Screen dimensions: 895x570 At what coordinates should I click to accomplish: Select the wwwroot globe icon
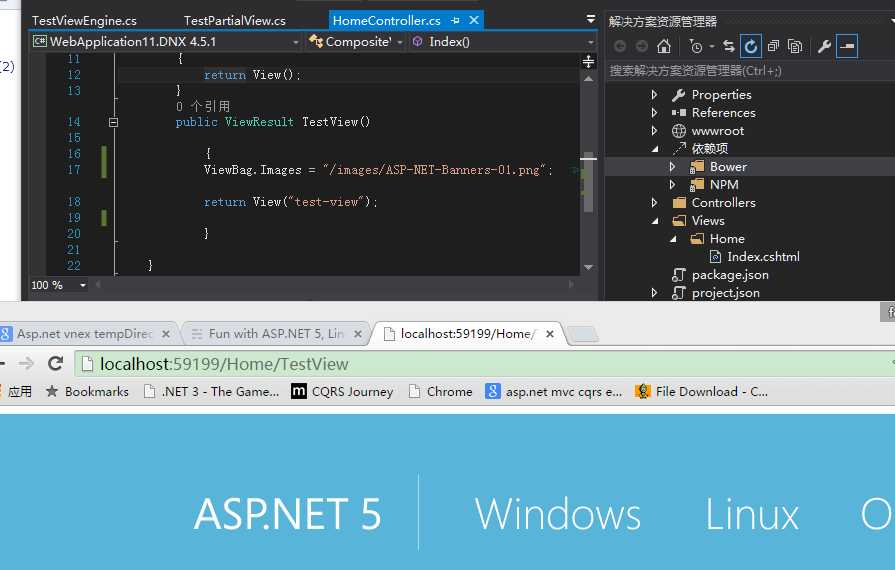pos(679,131)
